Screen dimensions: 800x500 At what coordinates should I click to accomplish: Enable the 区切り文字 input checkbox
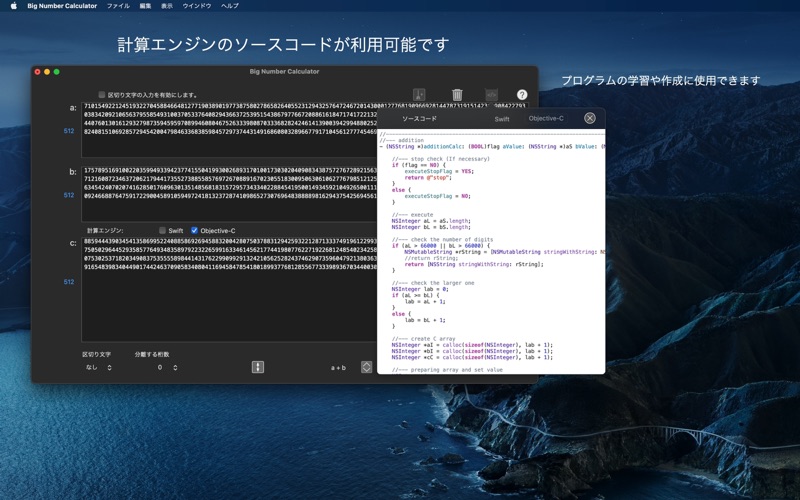pos(102,95)
